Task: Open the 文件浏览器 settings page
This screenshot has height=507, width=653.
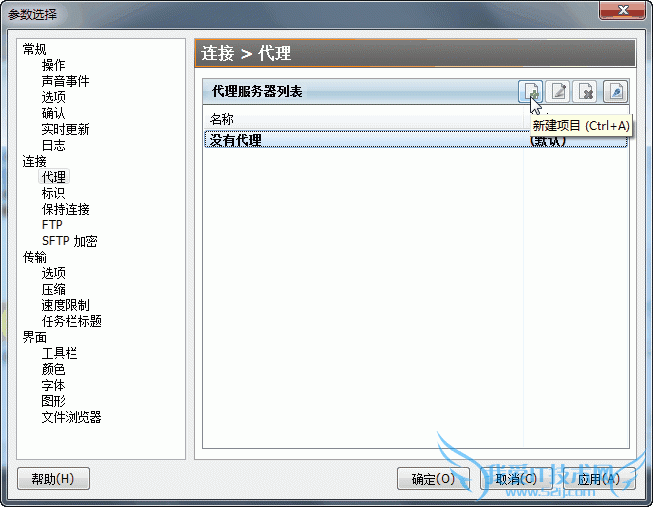Action: [x=71, y=417]
